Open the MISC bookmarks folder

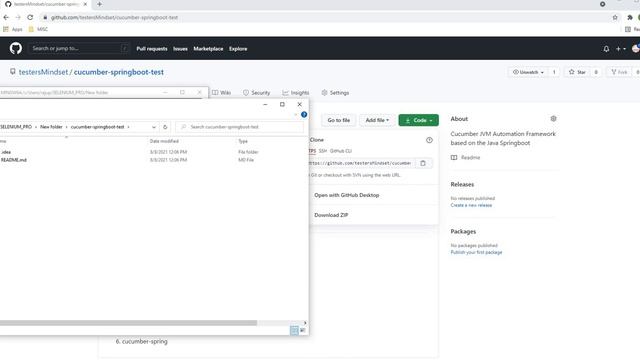(38, 29)
